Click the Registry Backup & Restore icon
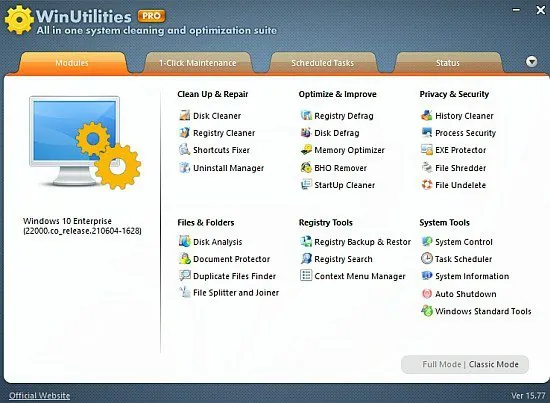550x403 pixels. [306, 241]
